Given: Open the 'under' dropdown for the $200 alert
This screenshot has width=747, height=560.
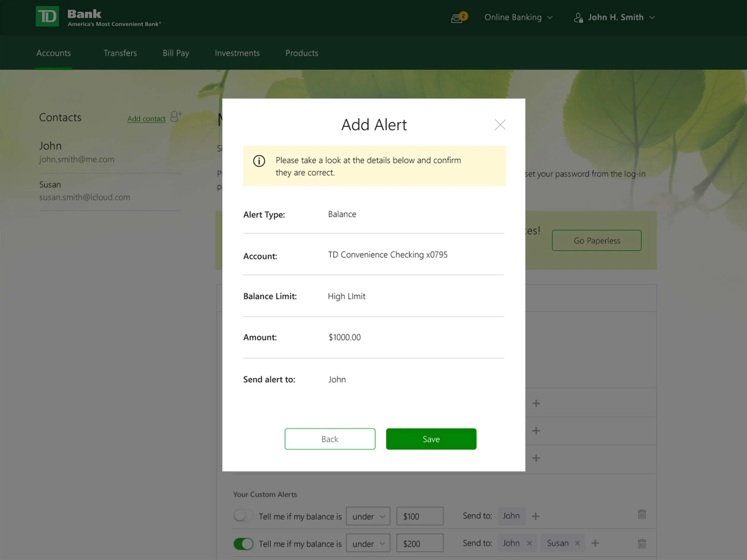Looking at the screenshot, I should [368, 543].
